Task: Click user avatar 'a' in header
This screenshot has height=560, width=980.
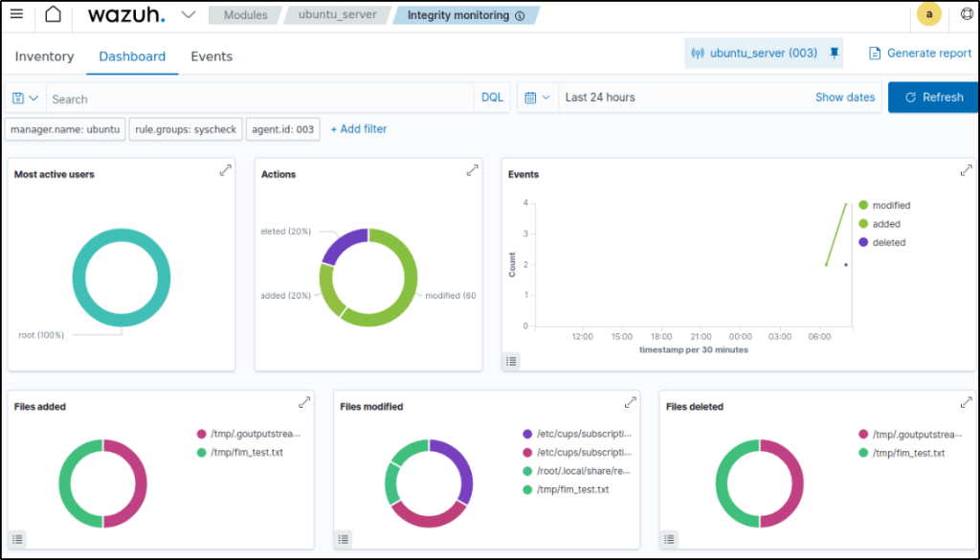Action: point(928,14)
